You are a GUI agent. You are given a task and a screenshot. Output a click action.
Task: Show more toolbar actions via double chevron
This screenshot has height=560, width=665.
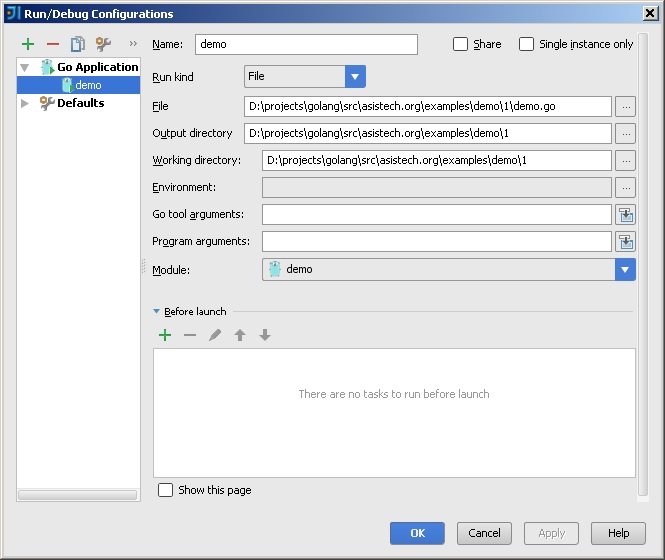pyautogui.click(x=133, y=44)
